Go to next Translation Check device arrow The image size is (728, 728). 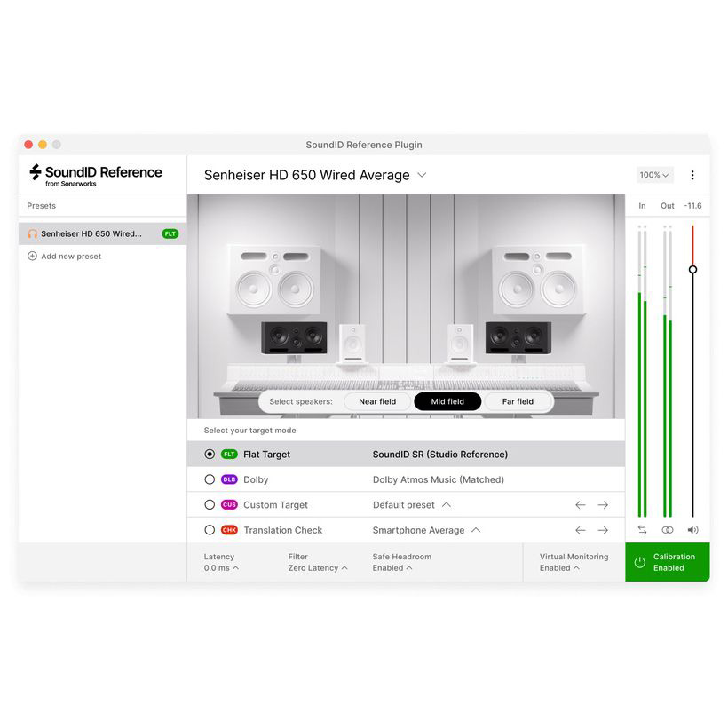pos(603,530)
